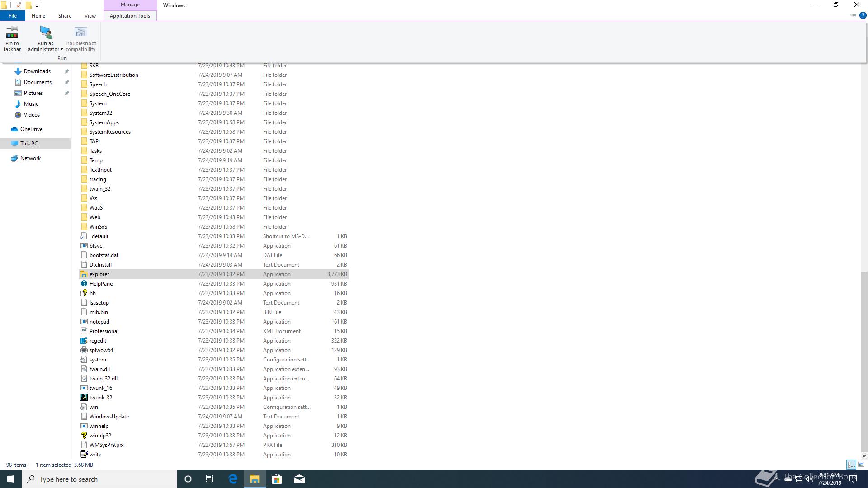Open Downloads in navigation pane

[37, 71]
